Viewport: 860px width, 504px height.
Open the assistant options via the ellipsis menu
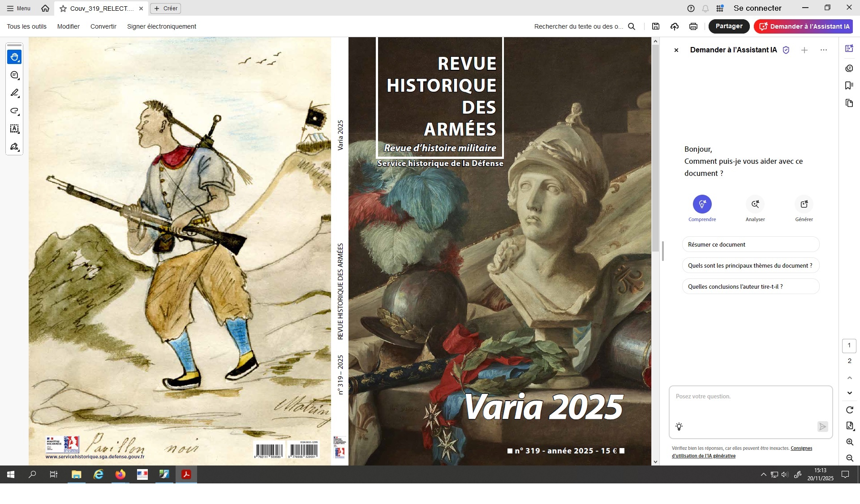[824, 50]
